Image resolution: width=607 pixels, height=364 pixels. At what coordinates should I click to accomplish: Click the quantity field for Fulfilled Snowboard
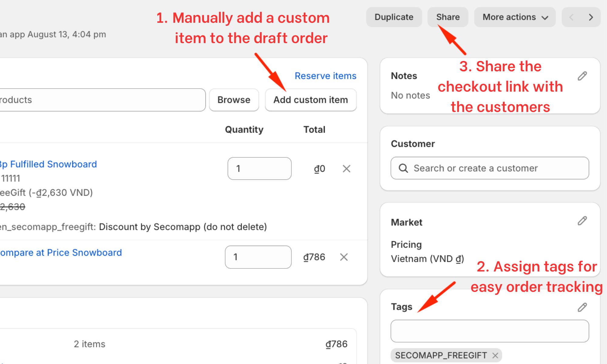pyautogui.click(x=259, y=169)
